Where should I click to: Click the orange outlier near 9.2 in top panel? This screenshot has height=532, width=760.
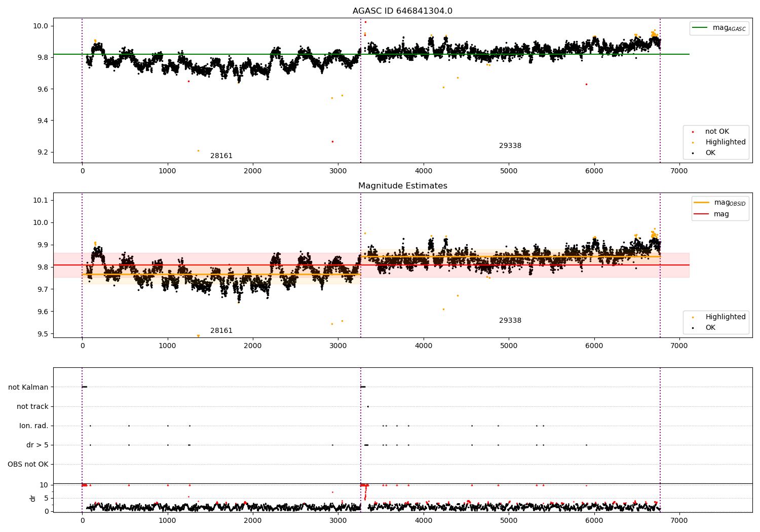coord(198,150)
